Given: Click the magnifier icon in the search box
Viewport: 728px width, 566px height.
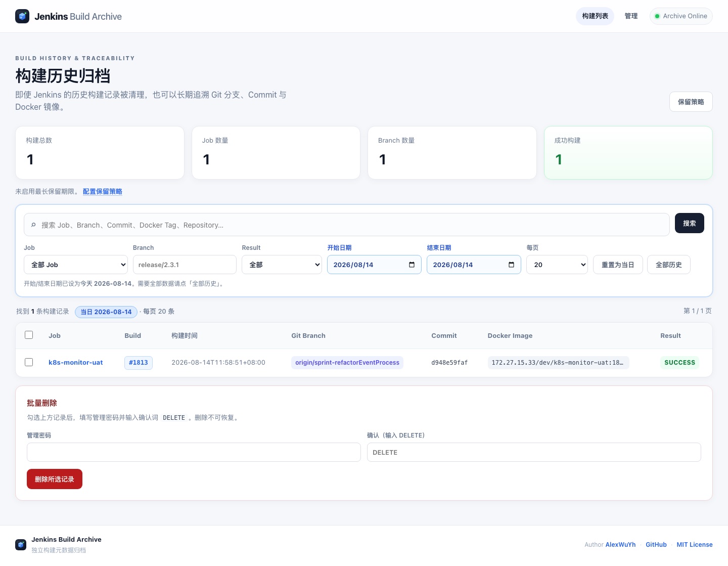Looking at the screenshot, I should (x=33, y=225).
